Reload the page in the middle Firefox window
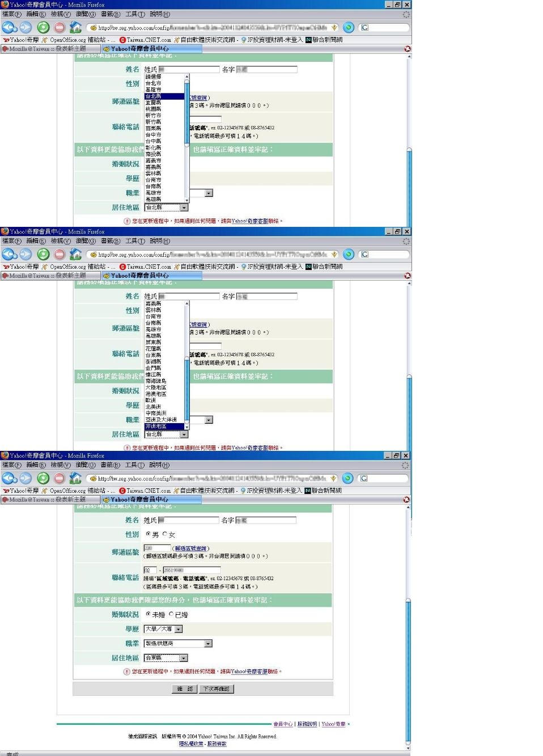The height and width of the screenshot is (756, 543). pyautogui.click(x=43, y=254)
